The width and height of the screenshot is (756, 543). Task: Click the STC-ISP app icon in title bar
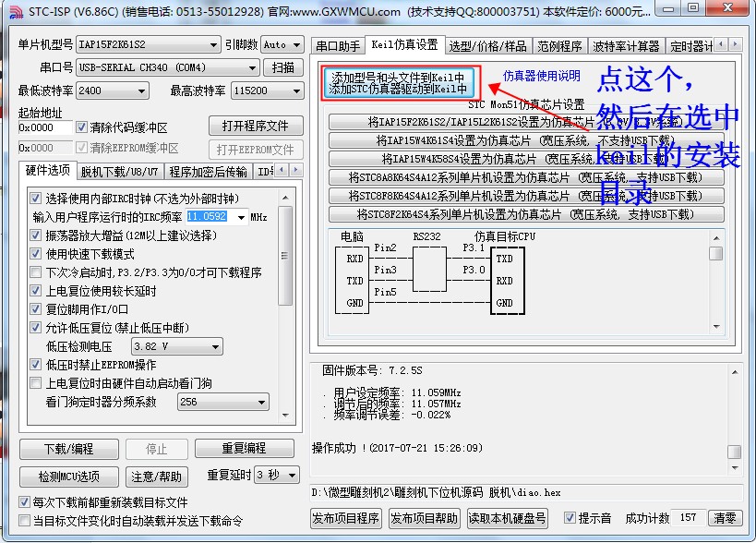point(16,11)
